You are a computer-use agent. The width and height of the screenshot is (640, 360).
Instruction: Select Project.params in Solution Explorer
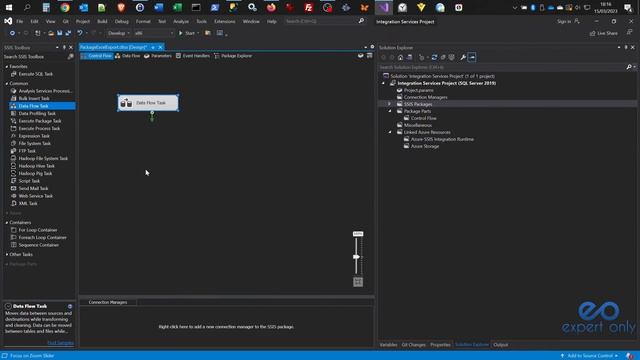(419, 90)
